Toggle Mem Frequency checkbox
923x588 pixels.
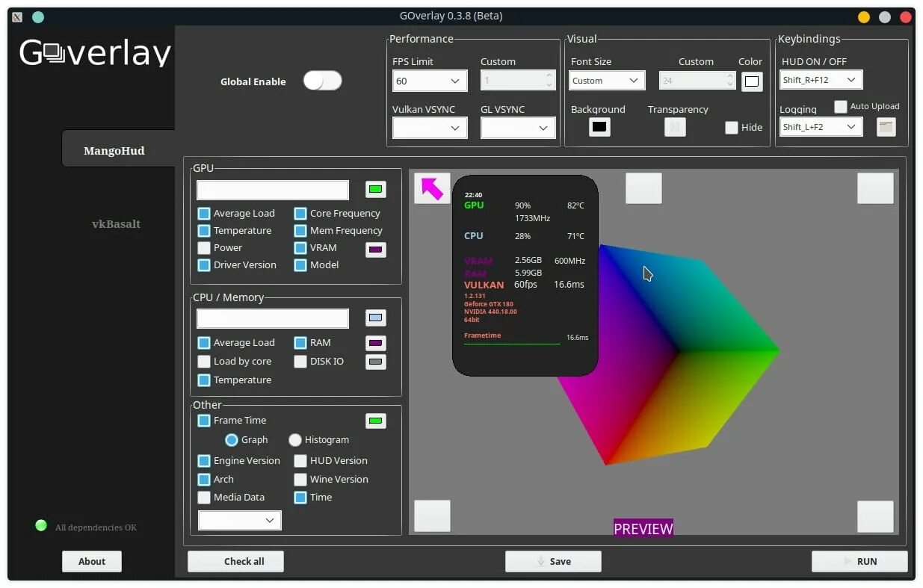coord(300,230)
